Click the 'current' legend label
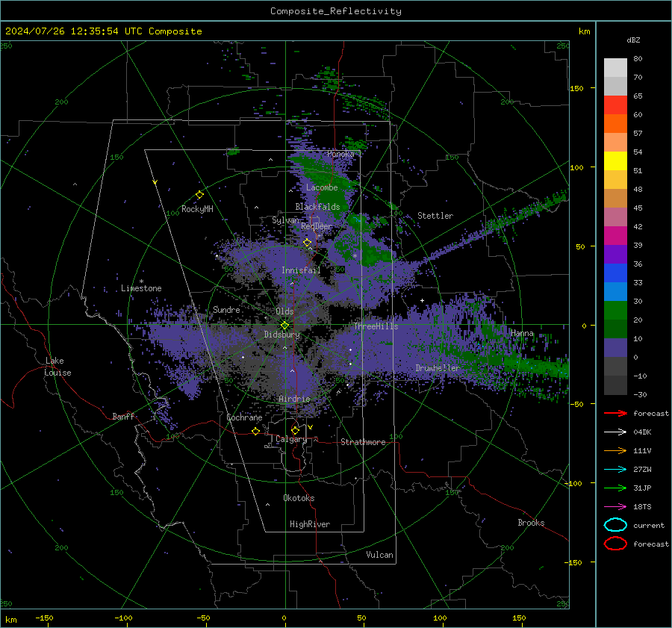Screen dimensions: 672x628 [649, 525]
